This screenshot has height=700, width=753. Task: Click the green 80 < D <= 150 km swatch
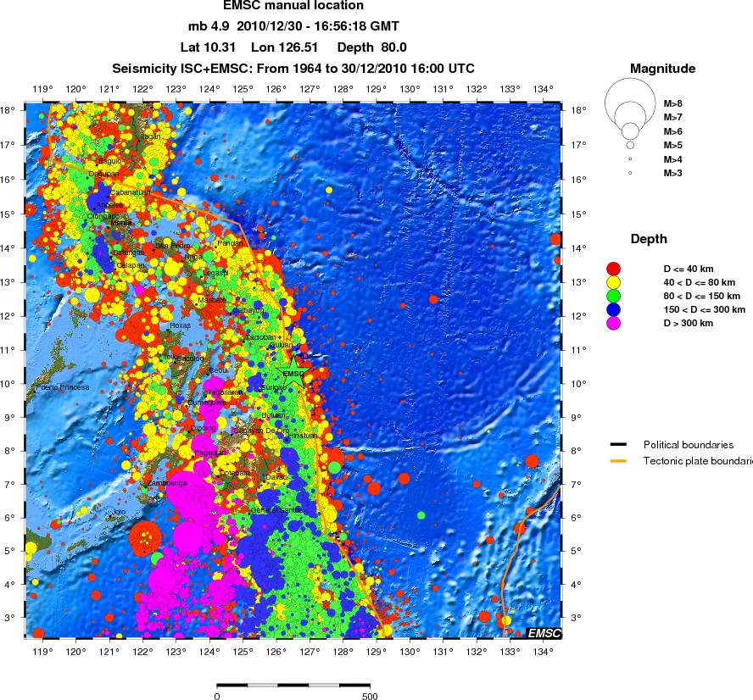pyautogui.click(x=613, y=296)
